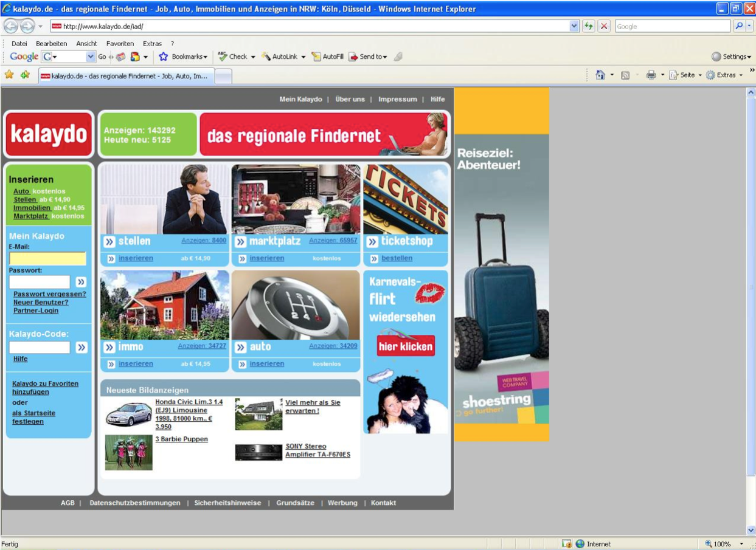Click the Home icon in command bar
Image resolution: width=756 pixels, height=550 pixels.
click(x=600, y=75)
